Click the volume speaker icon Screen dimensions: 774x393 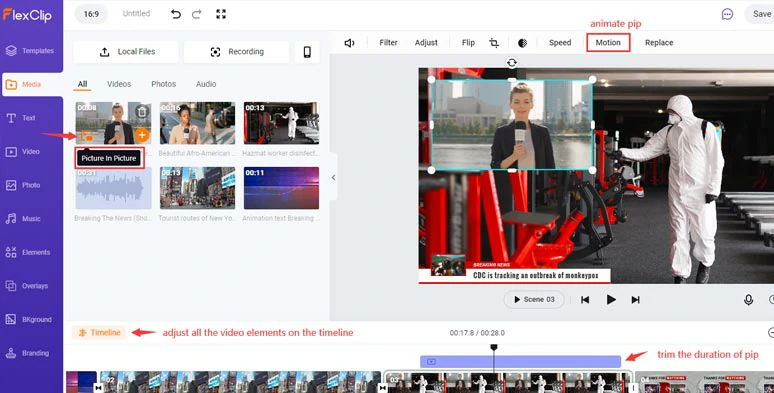(x=349, y=43)
